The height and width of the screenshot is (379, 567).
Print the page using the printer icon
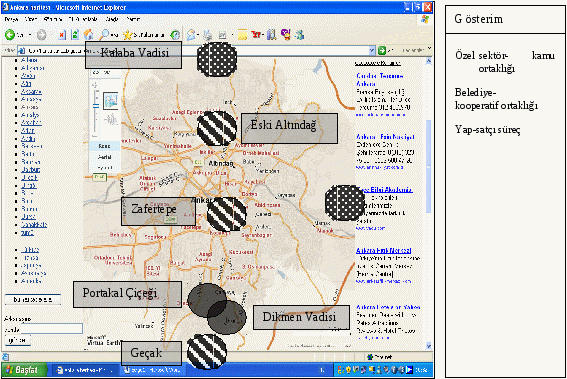click(208, 35)
